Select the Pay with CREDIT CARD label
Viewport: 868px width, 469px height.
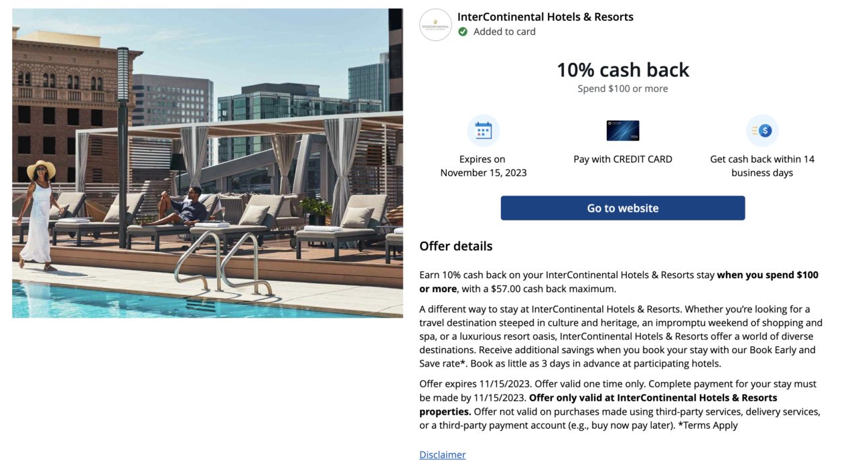(x=622, y=159)
